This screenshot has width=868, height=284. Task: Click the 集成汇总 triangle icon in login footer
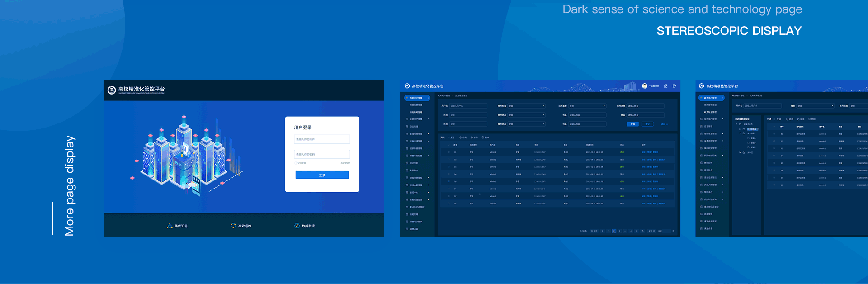(170, 226)
